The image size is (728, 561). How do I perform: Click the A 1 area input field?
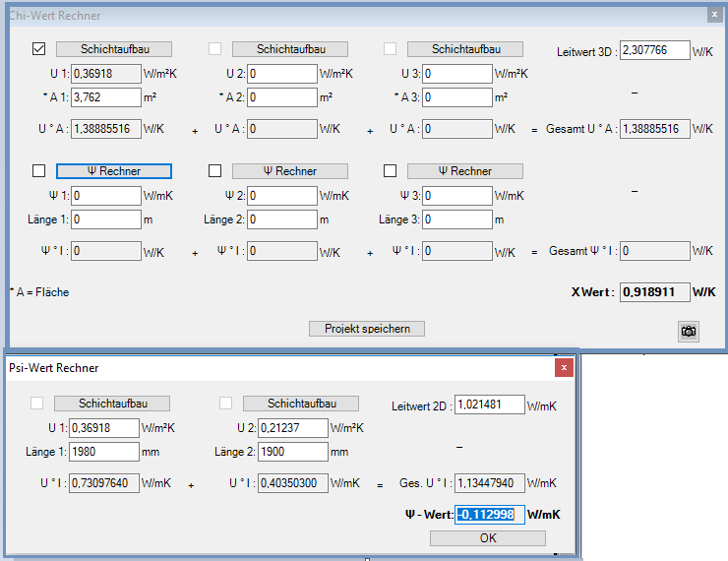point(106,97)
